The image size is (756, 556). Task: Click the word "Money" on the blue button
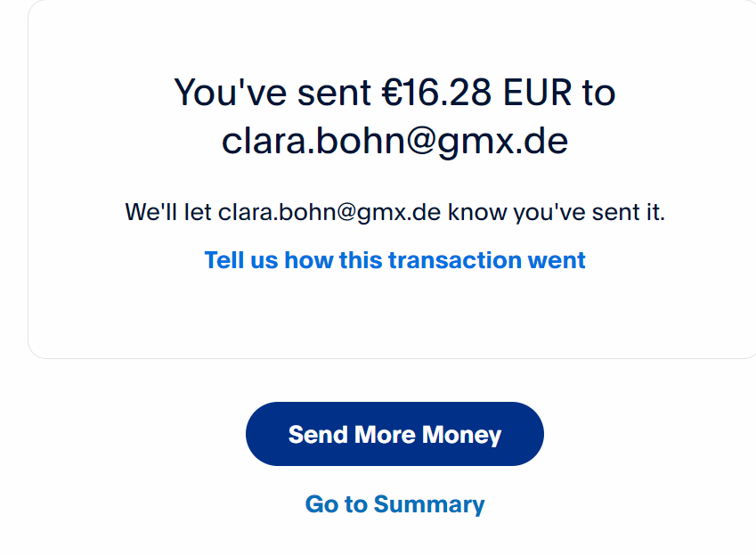click(461, 435)
